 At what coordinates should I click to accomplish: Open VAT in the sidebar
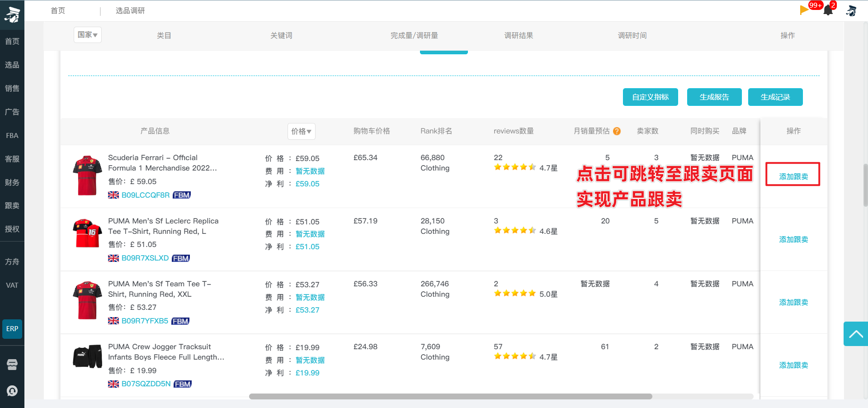click(x=12, y=285)
